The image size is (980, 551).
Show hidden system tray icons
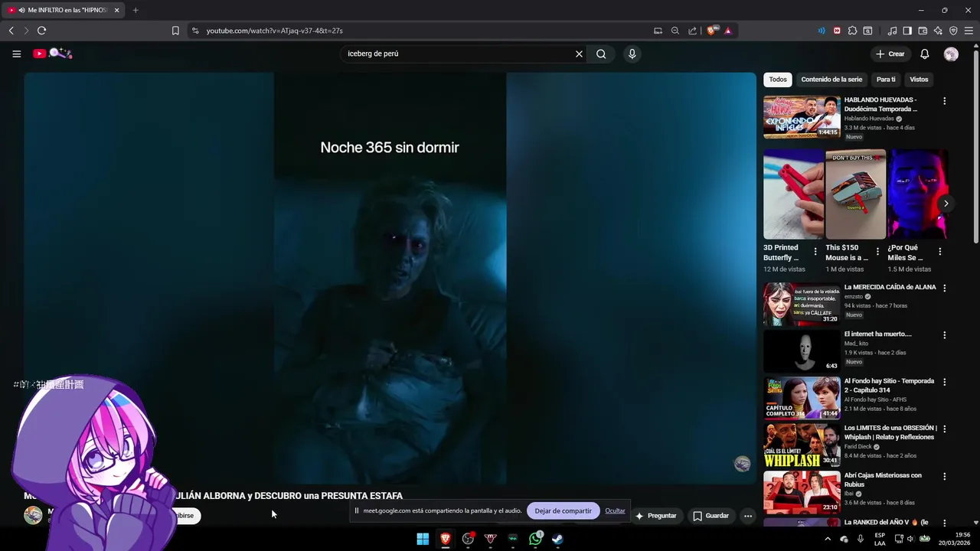[x=828, y=539]
